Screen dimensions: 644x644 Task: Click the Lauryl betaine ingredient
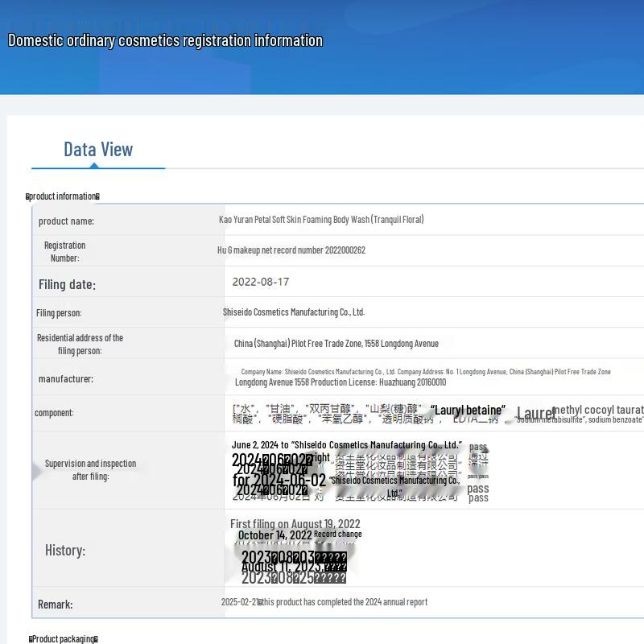click(467, 411)
